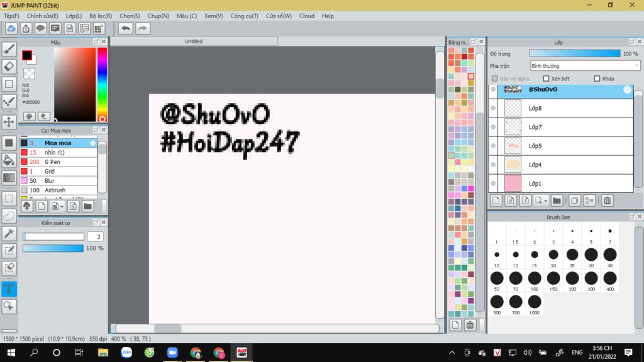Open the Công cụ(T) menu
The height and width of the screenshot is (362, 644).
coord(245,16)
